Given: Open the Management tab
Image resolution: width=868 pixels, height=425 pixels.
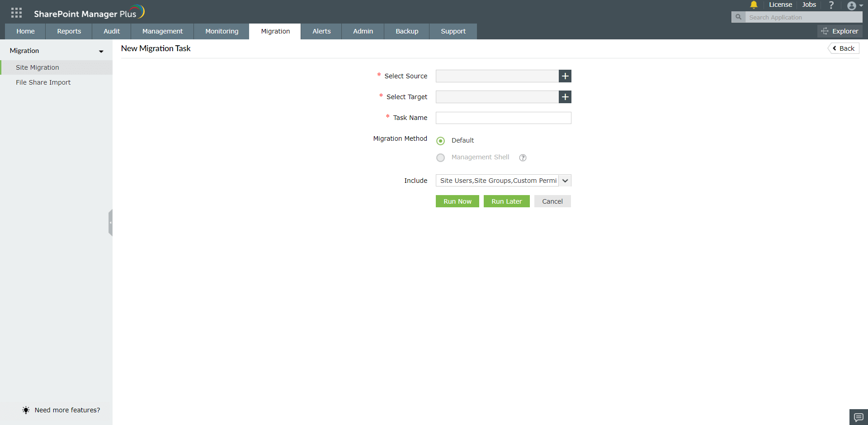Looking at the screenshot, I should [162, 31].
